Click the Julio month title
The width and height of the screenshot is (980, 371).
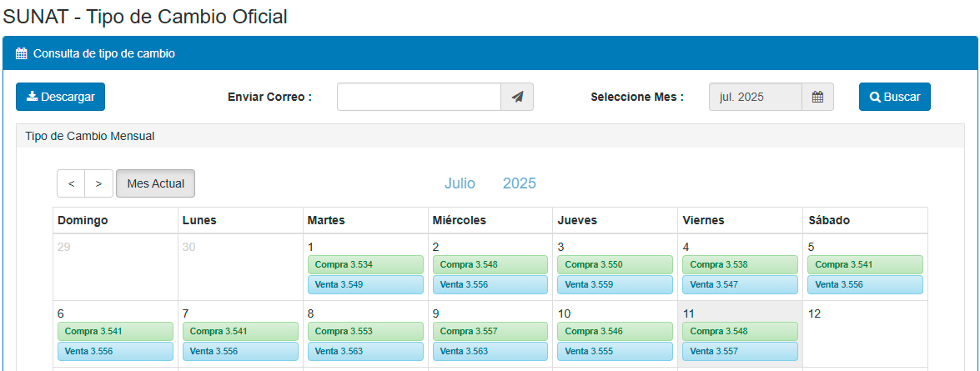pos(460,183)
